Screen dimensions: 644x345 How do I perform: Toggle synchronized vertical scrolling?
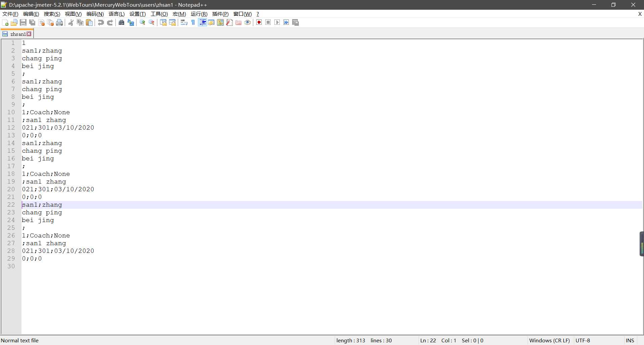[163, 22]
